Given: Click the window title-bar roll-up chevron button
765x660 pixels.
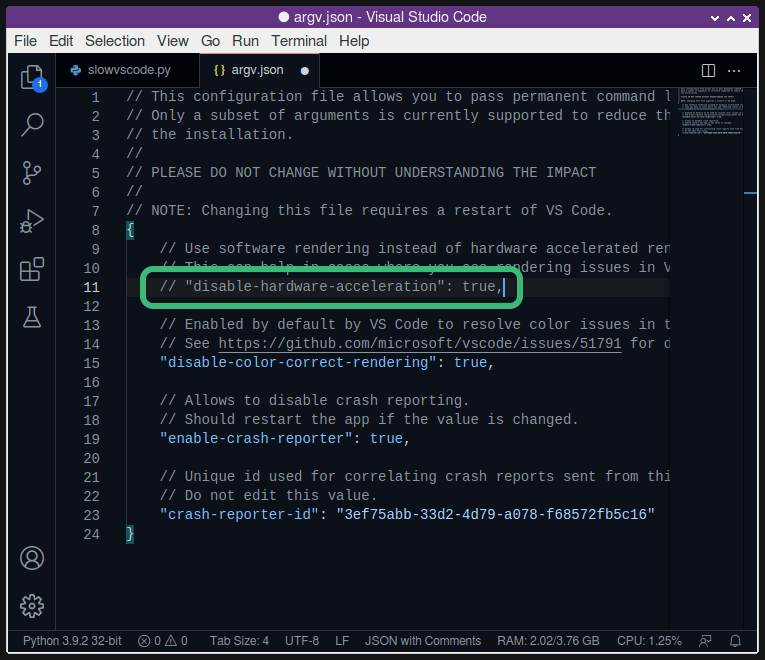Looking at the screenshot, I should coord(731,18).
